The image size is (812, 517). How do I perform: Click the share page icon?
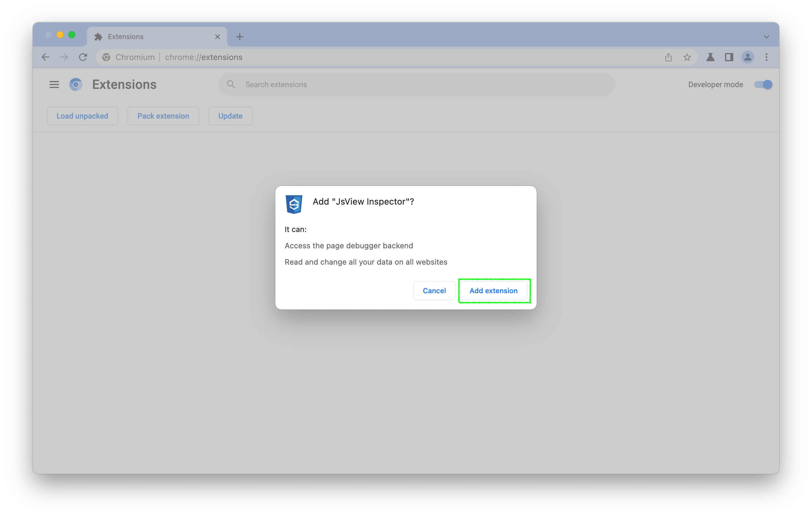coord(668,57)
